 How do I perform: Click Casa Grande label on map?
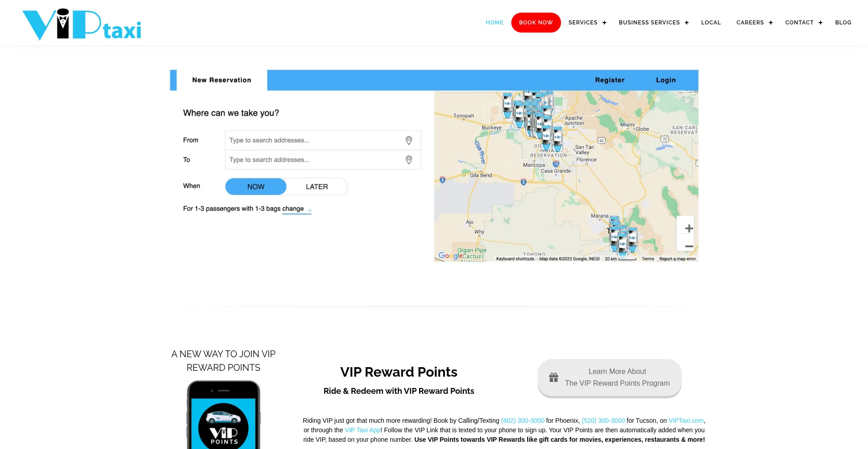[x=556, y=171]
